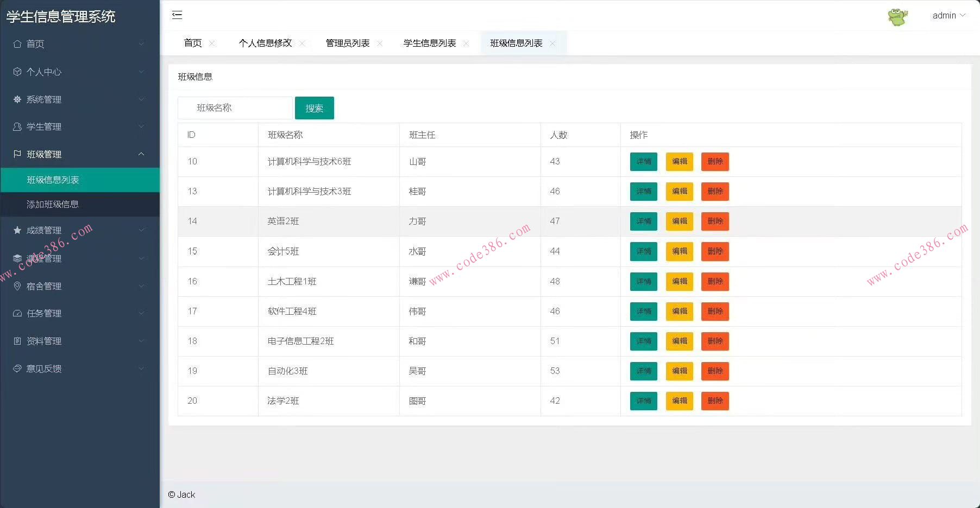Click 编辑 for 英语2班
Viewport: 980px width, 508px height.
click(679, 221)
